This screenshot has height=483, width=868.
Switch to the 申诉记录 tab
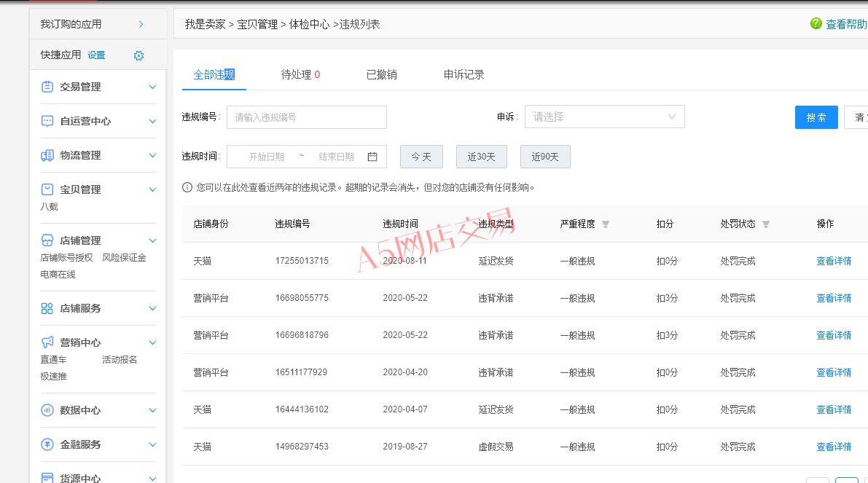coord(464,75)
